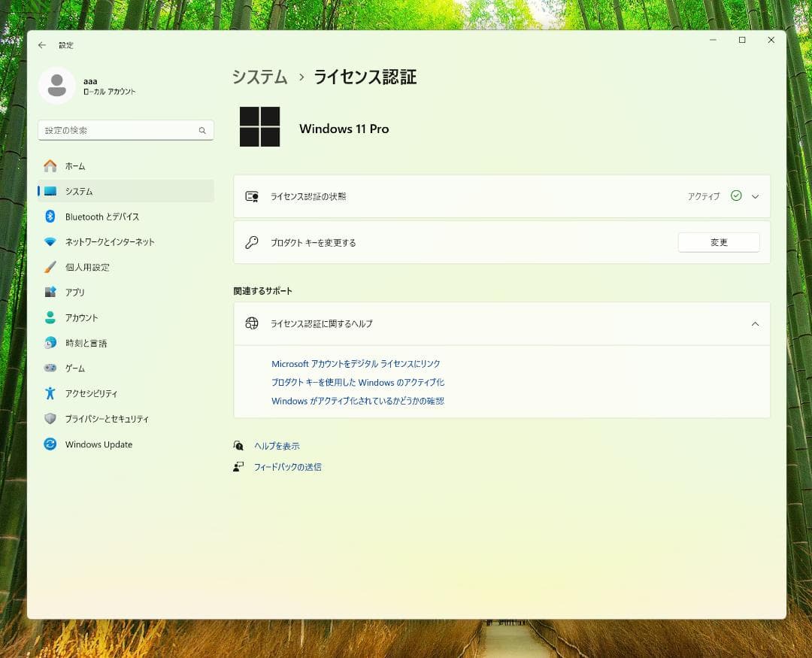This screenshot has height=658, width=812.
Task: Click the 変更 button for product key
Action: coord(718,243)
